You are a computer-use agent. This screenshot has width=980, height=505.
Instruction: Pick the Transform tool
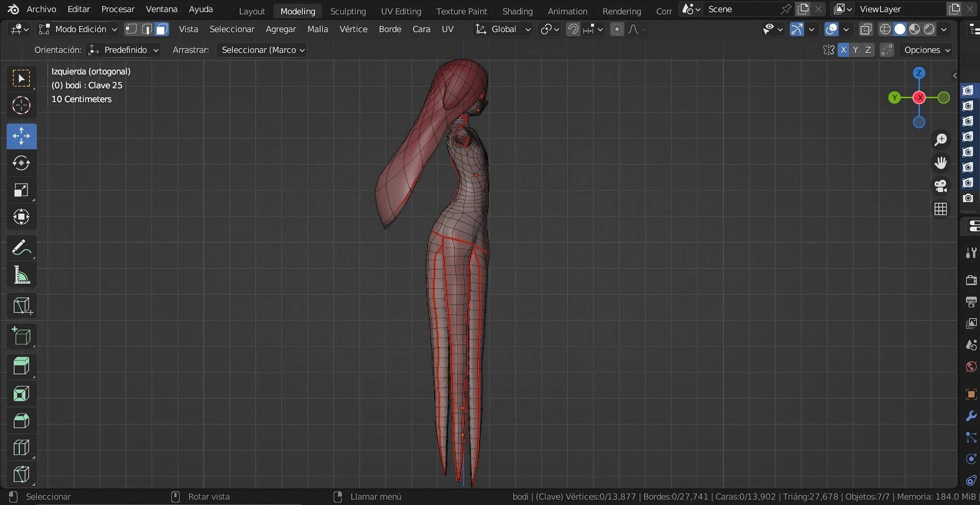click(21, 217)
